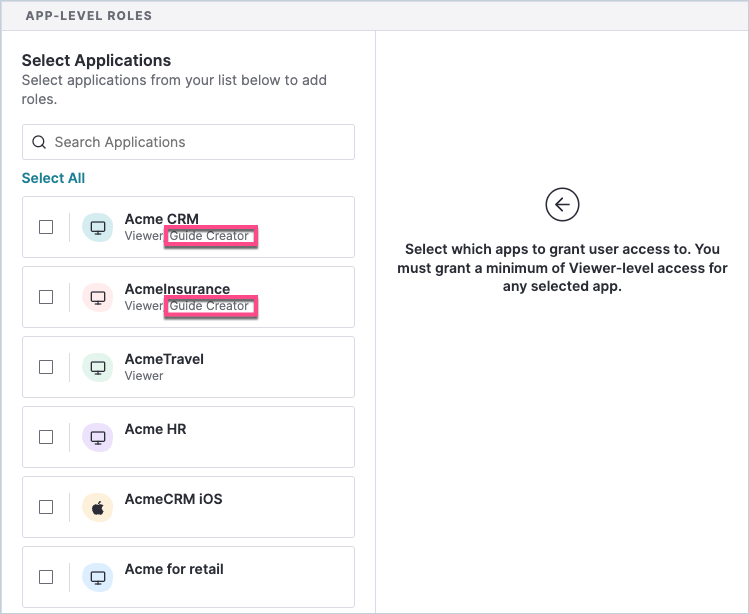Click the AcmeTravel app name
Image resolution: width=749 pixels, height=614 pixels.
pos(164,359)
